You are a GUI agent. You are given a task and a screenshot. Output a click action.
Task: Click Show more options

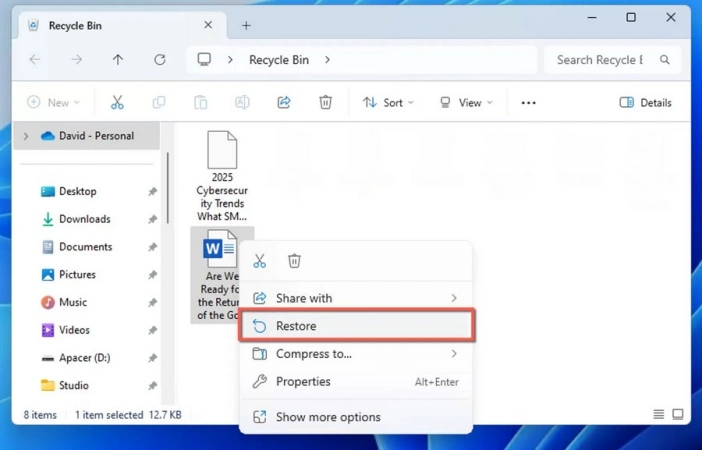click(328, 417)
